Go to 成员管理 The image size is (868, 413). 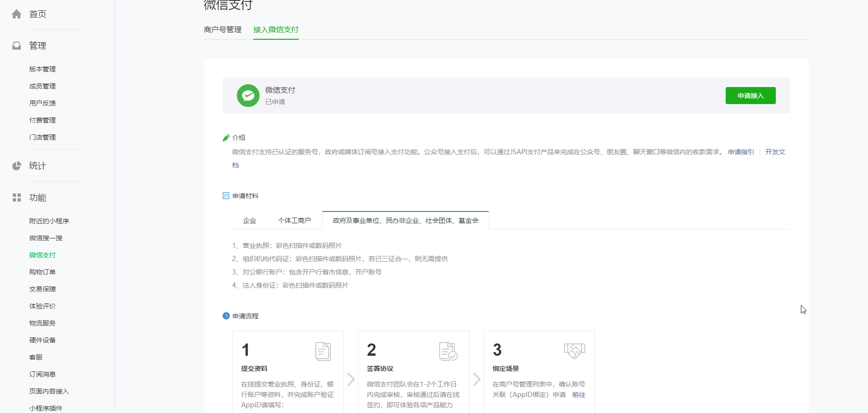pyautogui.click(x=43, y=86)
